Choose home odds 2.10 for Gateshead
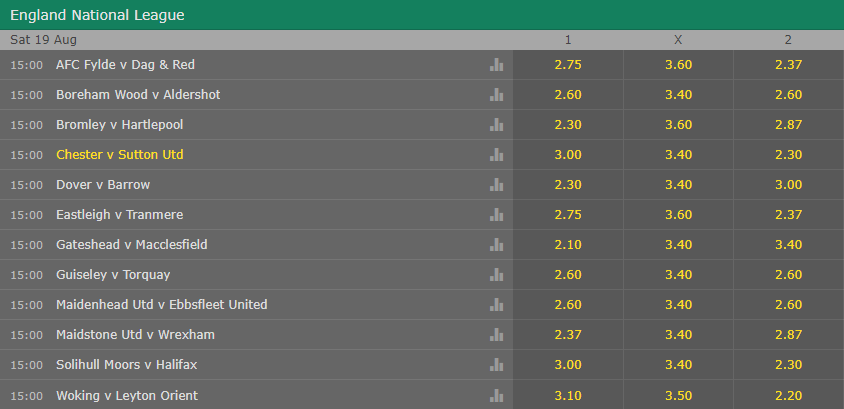 [568, 245]
